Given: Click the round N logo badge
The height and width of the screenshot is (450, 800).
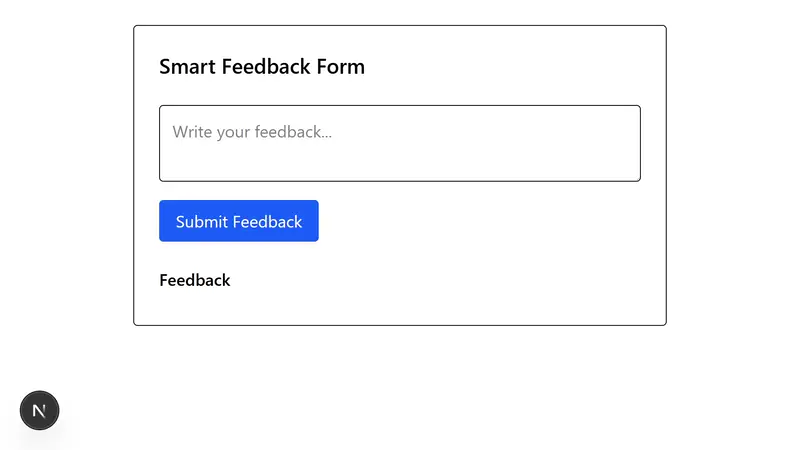Looking at the screenshot, I should pos(40,410).
